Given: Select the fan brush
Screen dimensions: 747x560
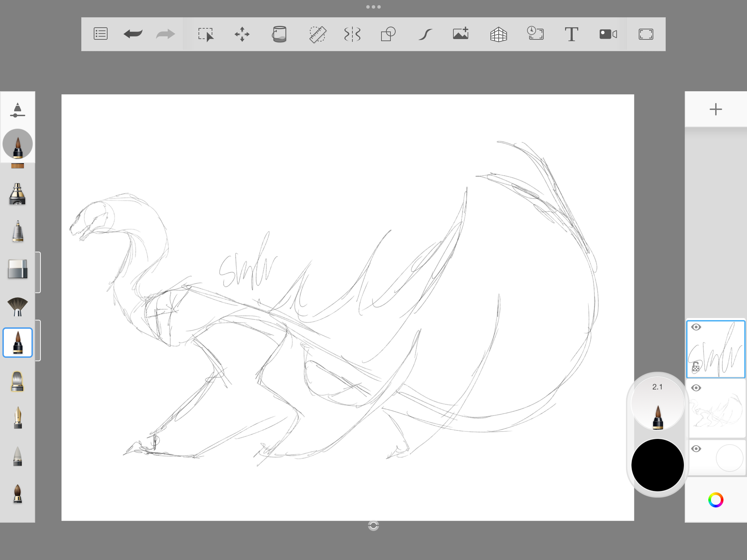Looking at the screenshot, I should click(x=18, y=307).
